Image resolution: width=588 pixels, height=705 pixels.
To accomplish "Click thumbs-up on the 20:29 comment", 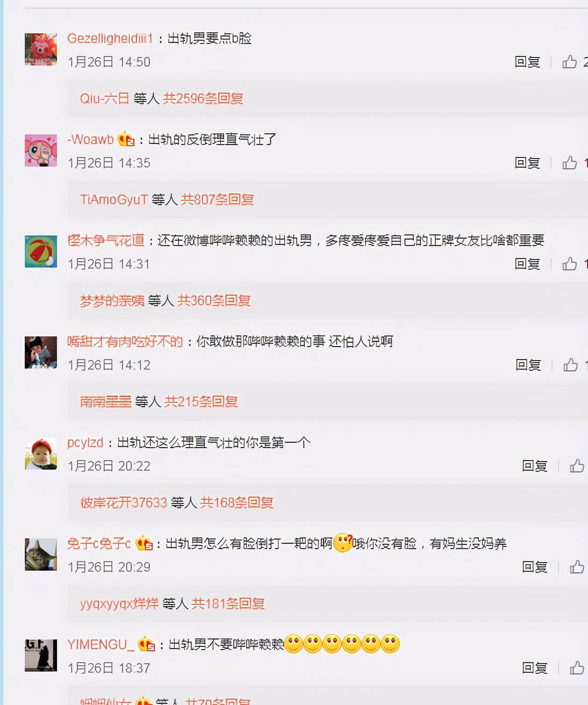I will (x=577, y=567).
